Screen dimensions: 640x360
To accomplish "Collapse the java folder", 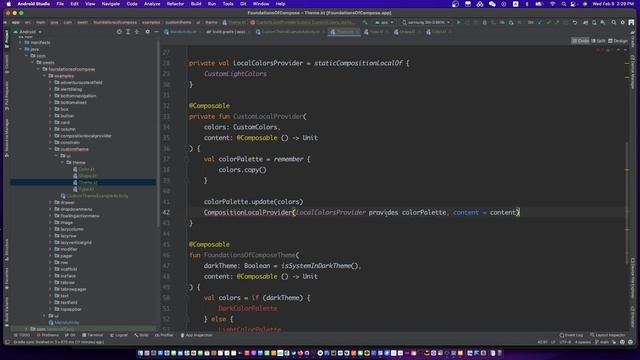I will [x=21, y=49].
